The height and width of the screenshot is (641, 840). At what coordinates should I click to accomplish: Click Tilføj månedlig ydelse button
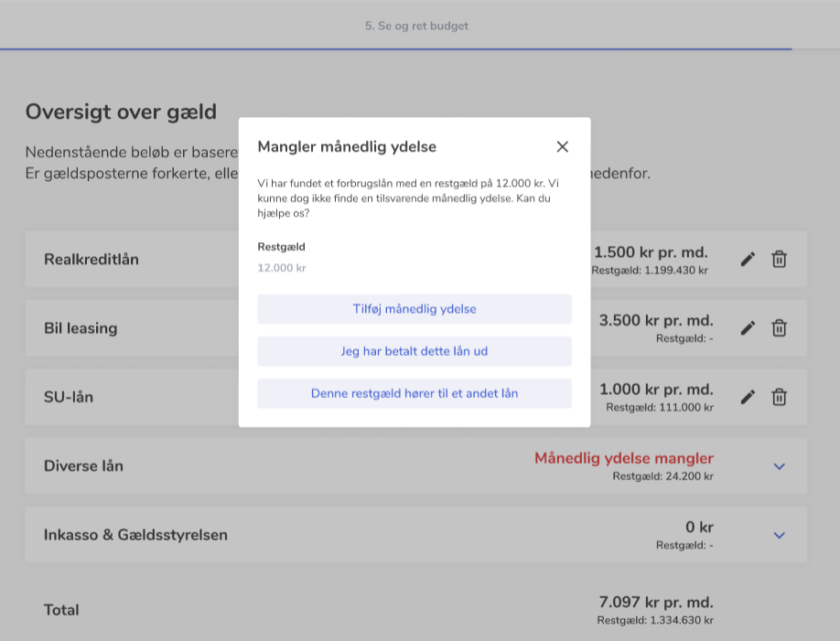[x=415, y=309]
